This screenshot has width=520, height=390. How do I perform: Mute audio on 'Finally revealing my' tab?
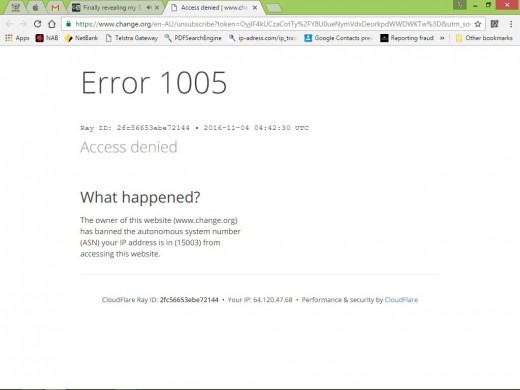(149, 7)
